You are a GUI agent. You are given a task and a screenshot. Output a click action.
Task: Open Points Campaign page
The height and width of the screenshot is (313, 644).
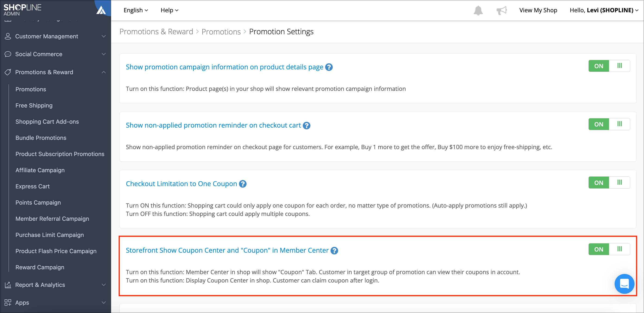click(38, 203)
